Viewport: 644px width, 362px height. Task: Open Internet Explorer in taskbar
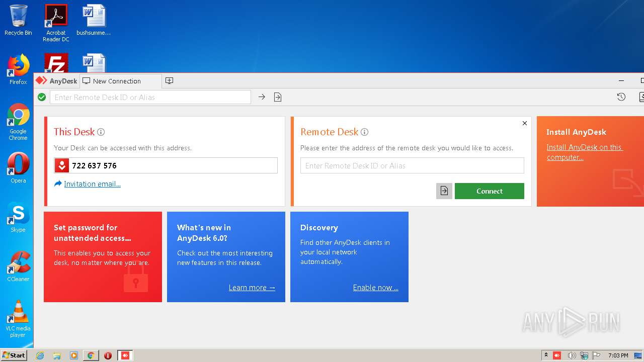(x=40, y=355)
